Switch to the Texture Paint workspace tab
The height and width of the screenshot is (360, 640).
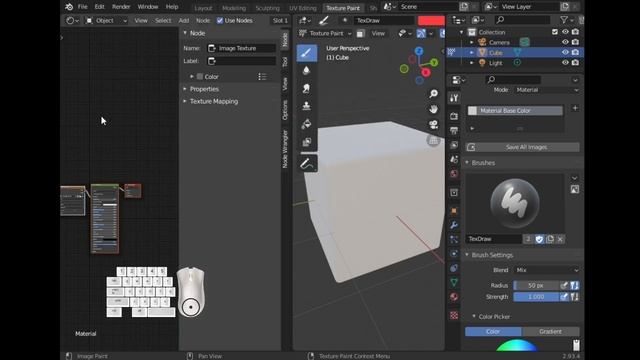(x=343, y=8)
